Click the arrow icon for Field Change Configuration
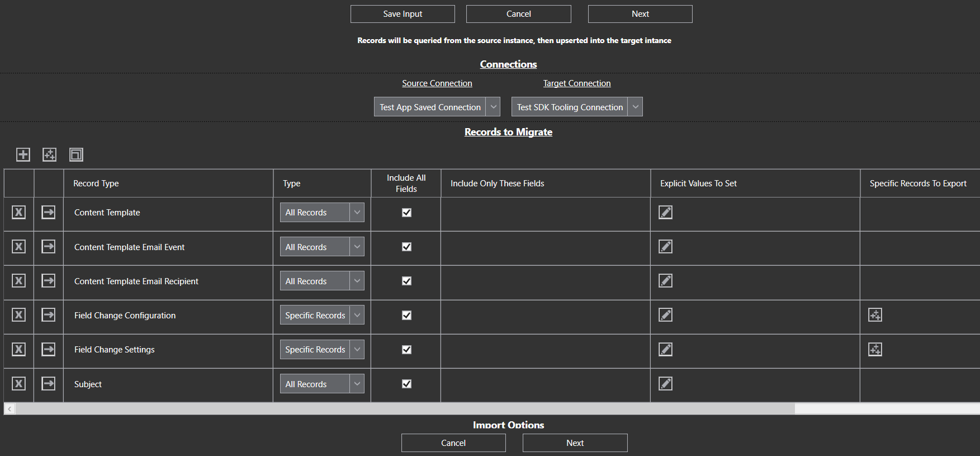Screen dimensions: 980x456 tap(49, 315)
